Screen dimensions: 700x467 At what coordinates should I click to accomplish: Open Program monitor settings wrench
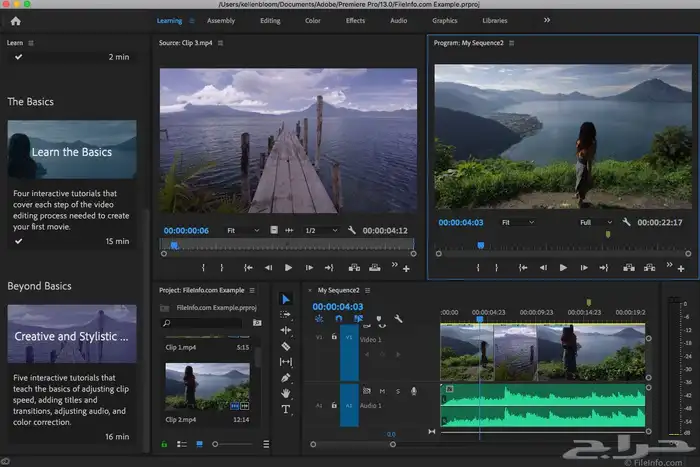point(626,222)
